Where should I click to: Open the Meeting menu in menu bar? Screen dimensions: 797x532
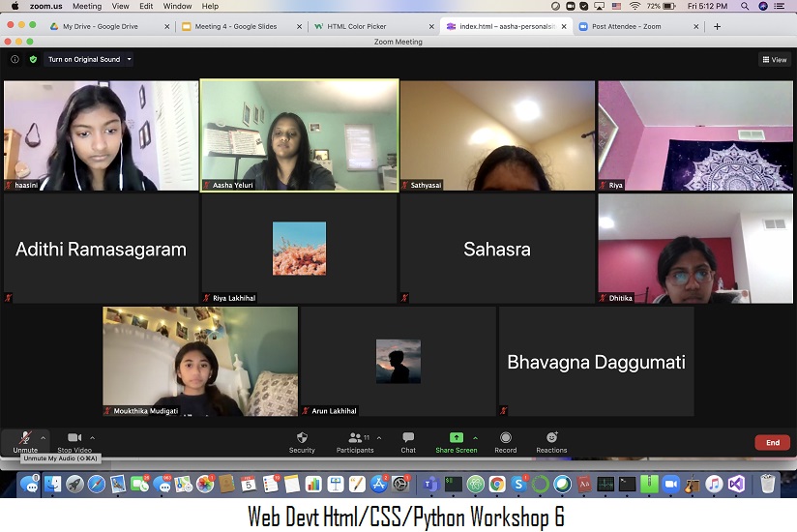point(87,6)
